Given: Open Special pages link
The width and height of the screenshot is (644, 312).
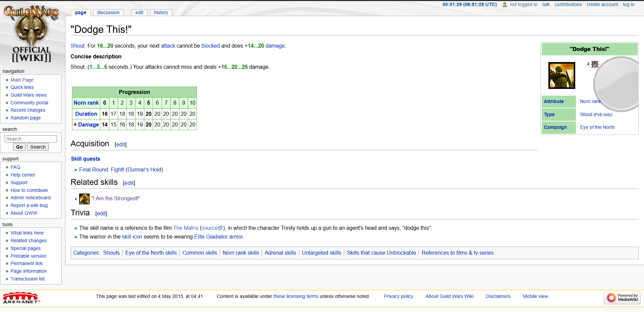Looking at the screenshot, I should pyautogui.click(x=25, y=248).
